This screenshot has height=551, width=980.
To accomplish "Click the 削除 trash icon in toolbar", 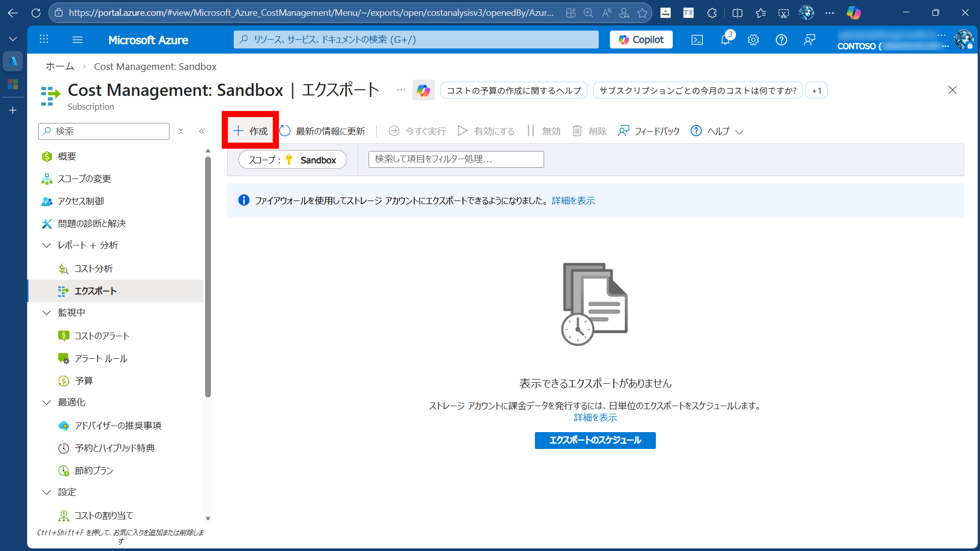I will [x=577, y=131].
